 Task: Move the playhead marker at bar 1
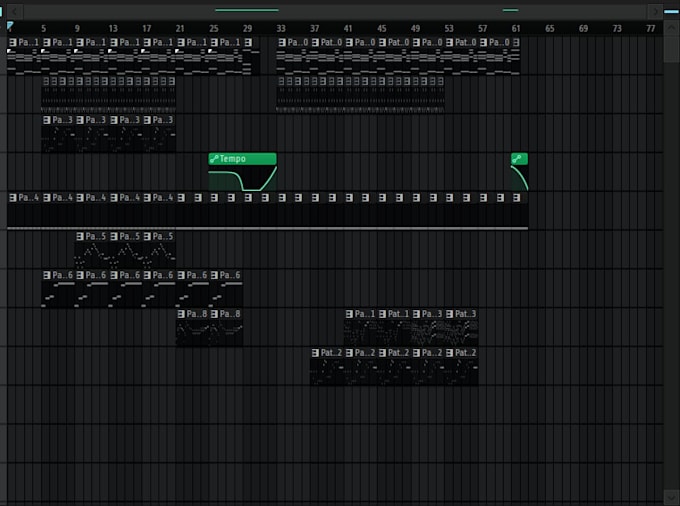click(x=10, y=26)
